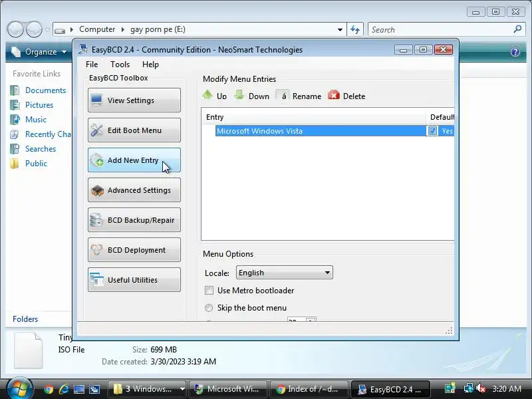Enable Use Metro bootloader checkbox
Image resolution: width=532 pixels, height=399 pixels.
click(209, 291)
